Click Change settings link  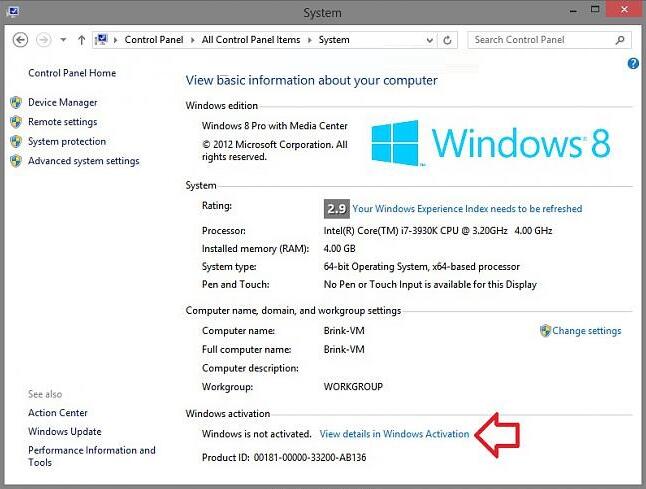(587, 331)
